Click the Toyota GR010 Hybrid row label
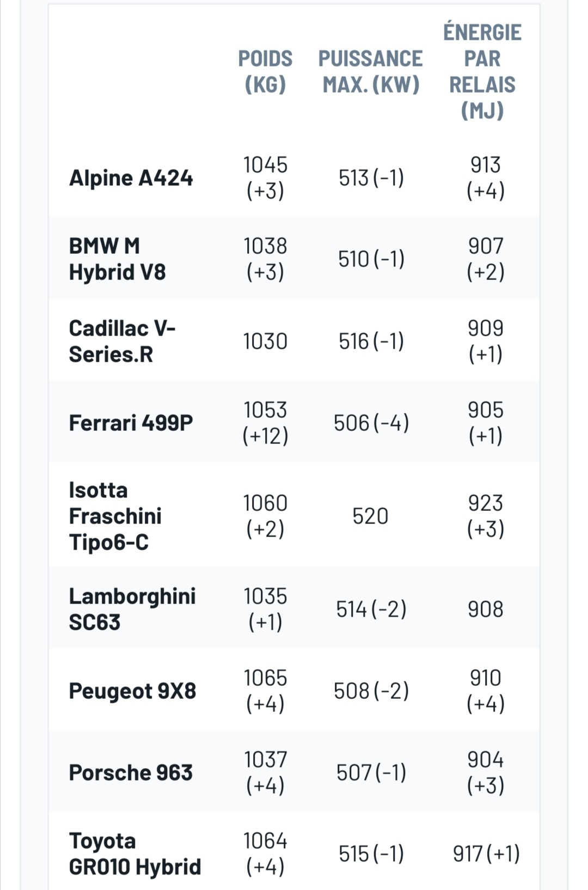Viewport: 588px width, 890px height. 134,854
